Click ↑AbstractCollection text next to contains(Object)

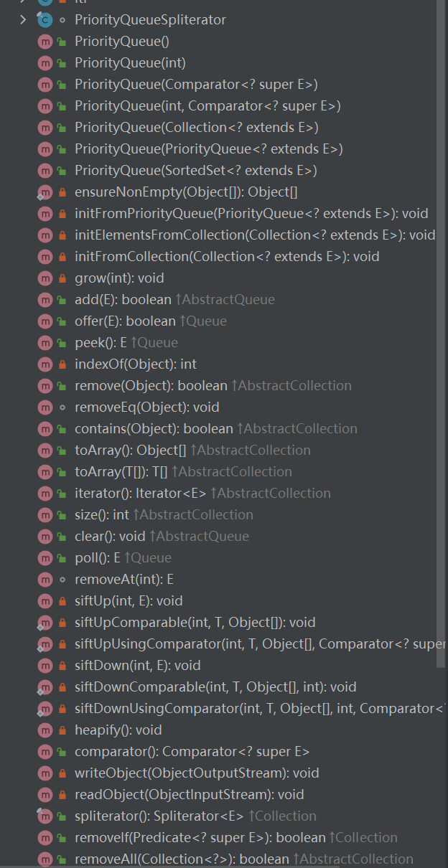point(297,429)
